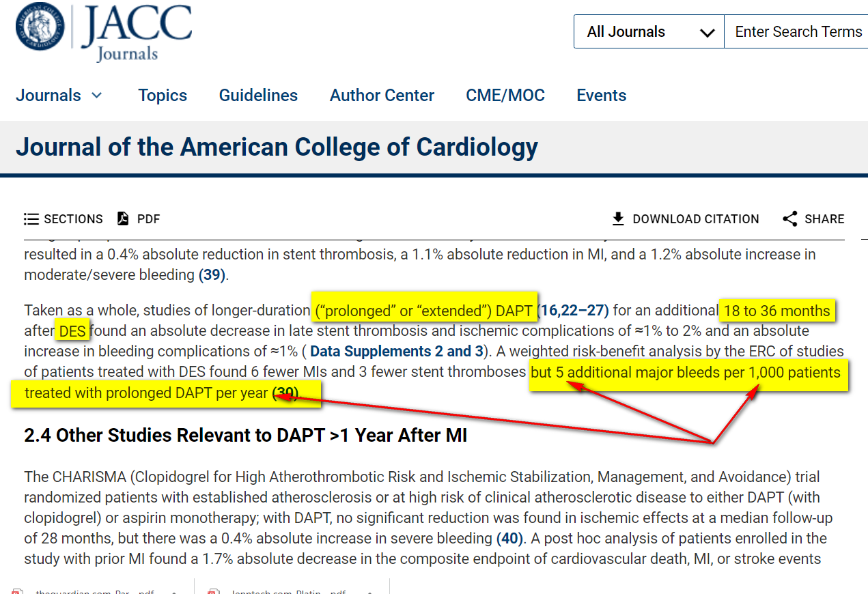The height and width of the screenshot is (594, 868).
Task: Open reference link (40)
Action: coord(509,539)
